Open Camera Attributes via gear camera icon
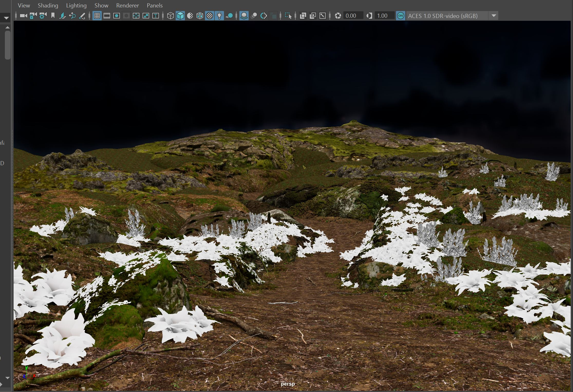 coord(43,16)
